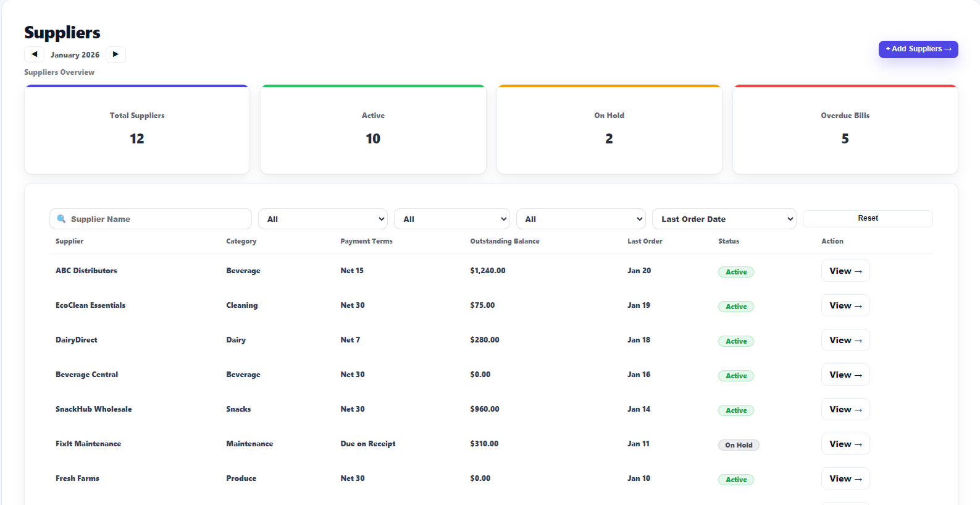Select FixIt Maintenance supplier name
This screenshot has width=980, height=505.
[88, 444]
